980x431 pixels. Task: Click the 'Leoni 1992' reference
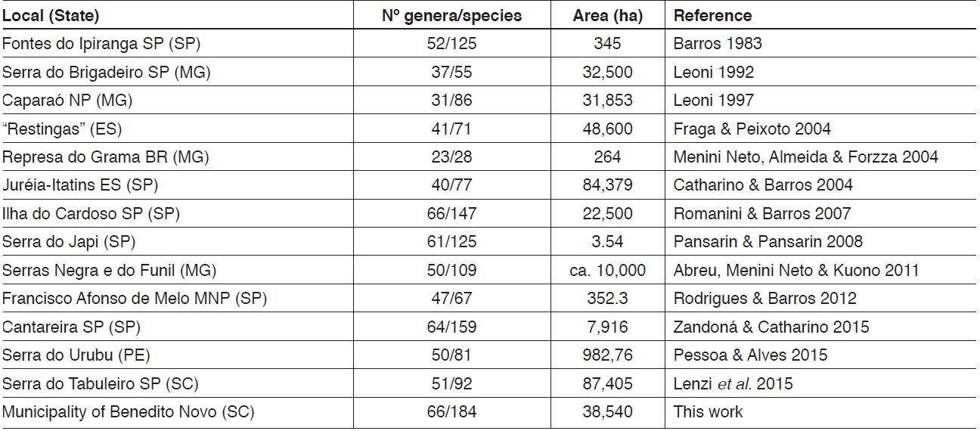[x=713, y=73]
